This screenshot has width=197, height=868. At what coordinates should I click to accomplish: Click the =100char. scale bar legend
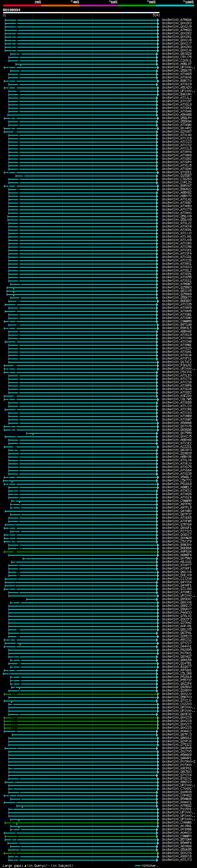146,865
